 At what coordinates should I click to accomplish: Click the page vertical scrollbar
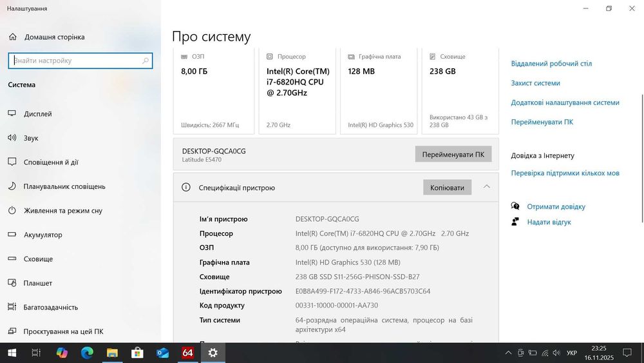coord(642,158)
